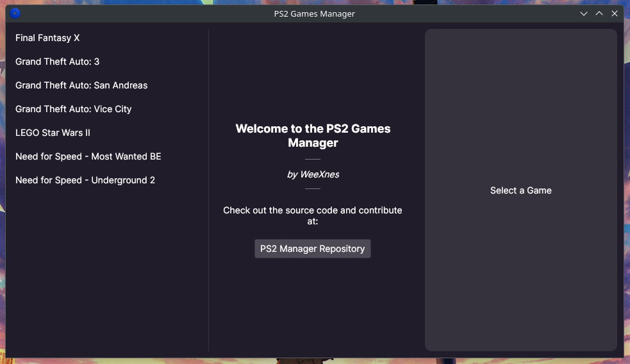Maximize the PS2 Games Manager window
The height and width of the screenshot is (364, 630).
pyautogui.click(x=599, y=13)
